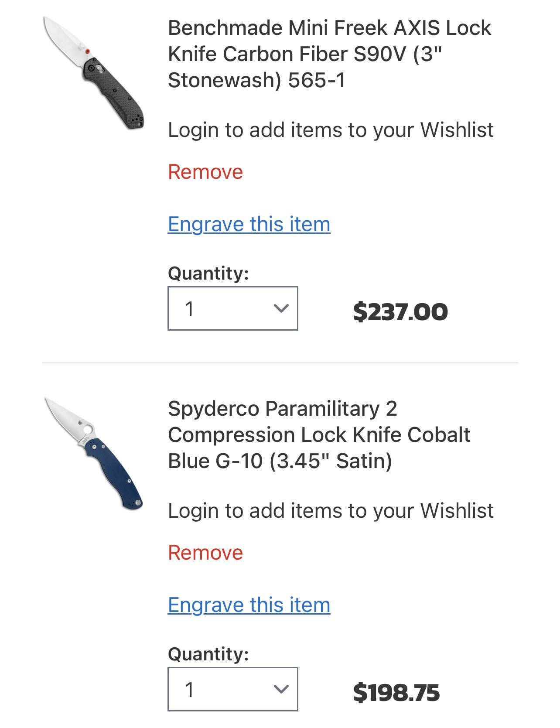Click the Quantity label above the Benchmade dropdown
The width and height of the screenshot is (560, 728).
coord(208,273)
